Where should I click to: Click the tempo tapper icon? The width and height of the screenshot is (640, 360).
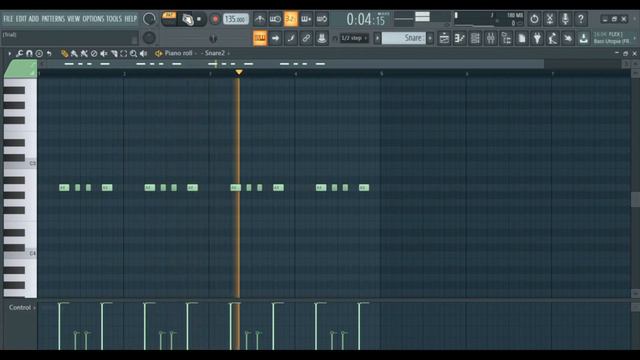pyautogui.click(x=553, y=38)
